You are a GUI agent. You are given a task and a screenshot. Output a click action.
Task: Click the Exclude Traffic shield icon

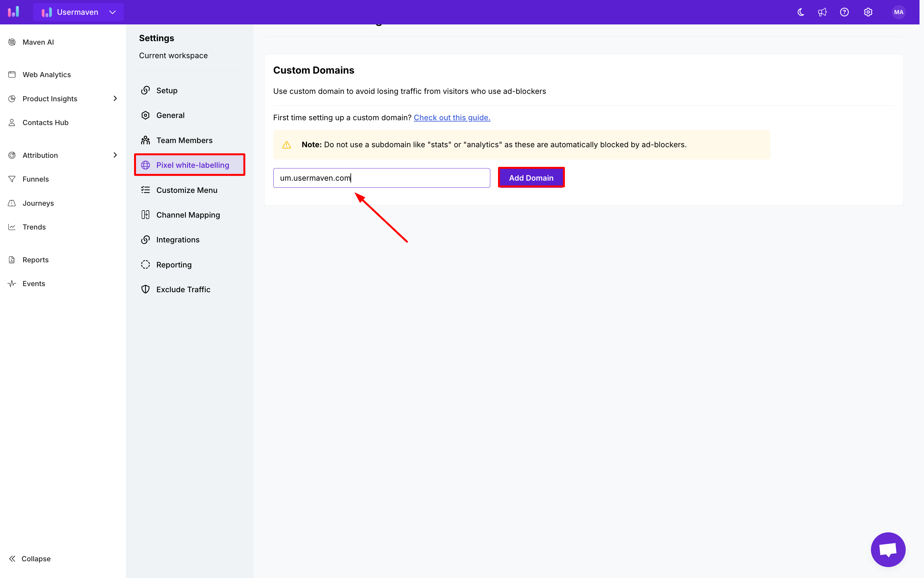[x=145, y=289]
